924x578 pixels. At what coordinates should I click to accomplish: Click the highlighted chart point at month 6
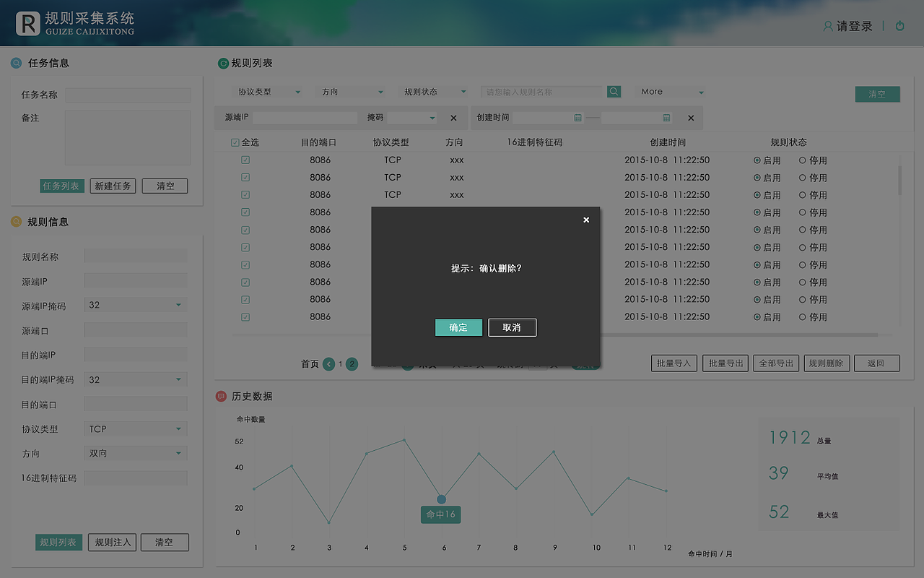click(x=441, y=499)
